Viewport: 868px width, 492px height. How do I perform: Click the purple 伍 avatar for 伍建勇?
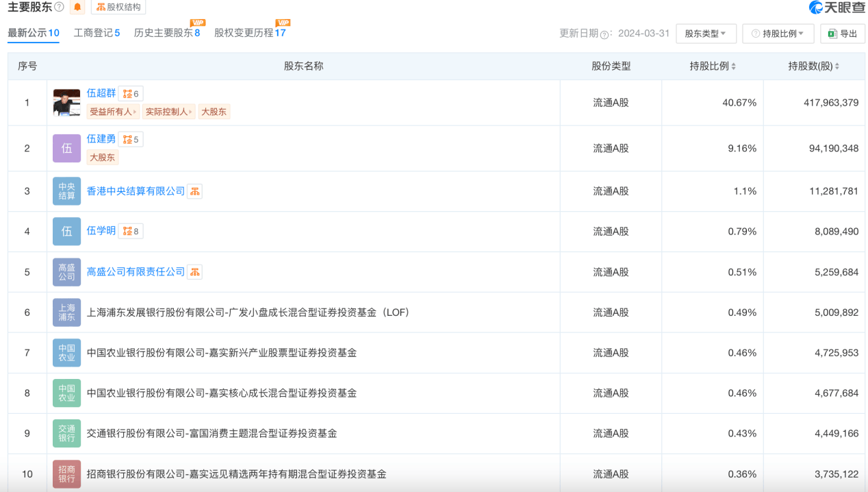coord(66,148)
